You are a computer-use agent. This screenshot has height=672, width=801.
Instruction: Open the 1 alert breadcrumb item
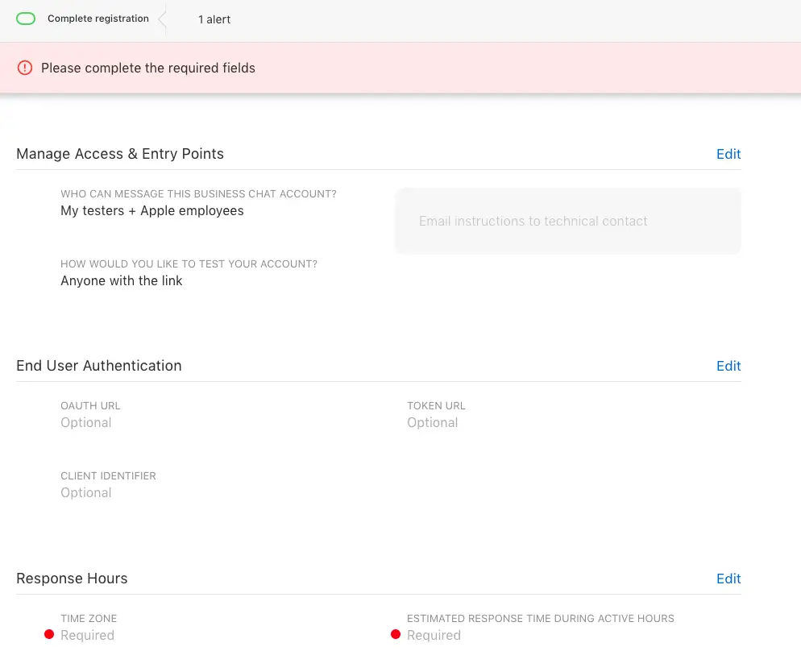[x=214, y=19]
